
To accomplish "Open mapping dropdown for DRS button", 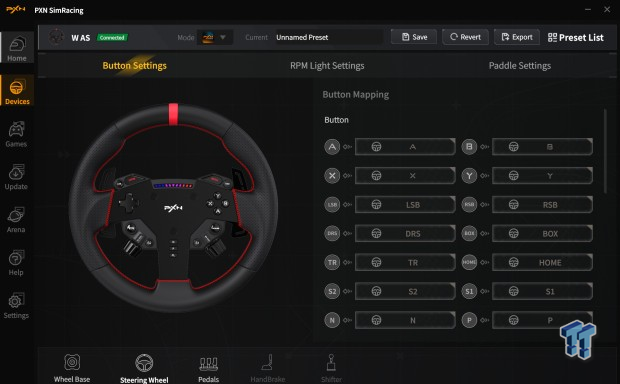I will pyautogui.click(x=405, y=233).
